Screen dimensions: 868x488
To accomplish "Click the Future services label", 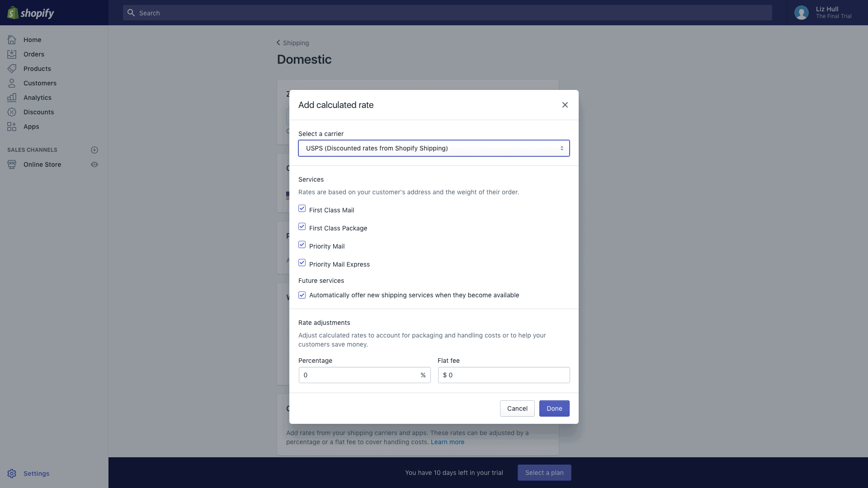I will (x=321, y=281).
